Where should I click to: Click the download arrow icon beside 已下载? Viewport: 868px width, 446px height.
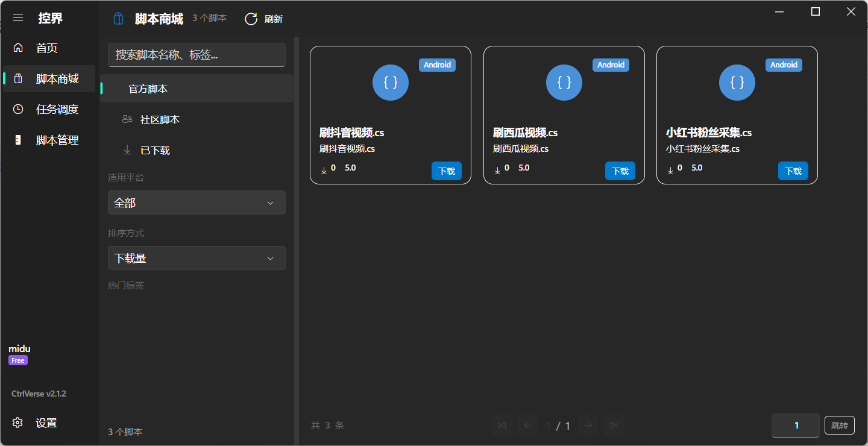(127, 149)
